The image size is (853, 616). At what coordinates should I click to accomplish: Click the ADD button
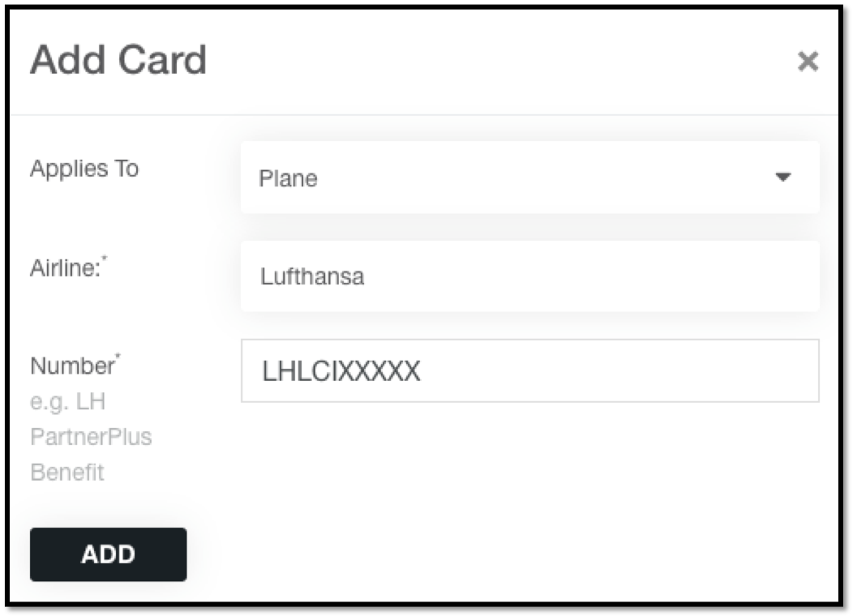109,554
